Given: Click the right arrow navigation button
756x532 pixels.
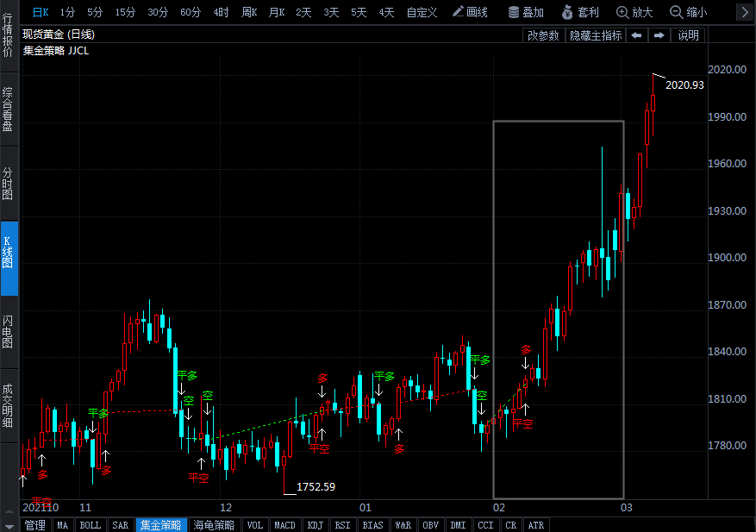Looking at the screenshot, I should click(659, 35).
